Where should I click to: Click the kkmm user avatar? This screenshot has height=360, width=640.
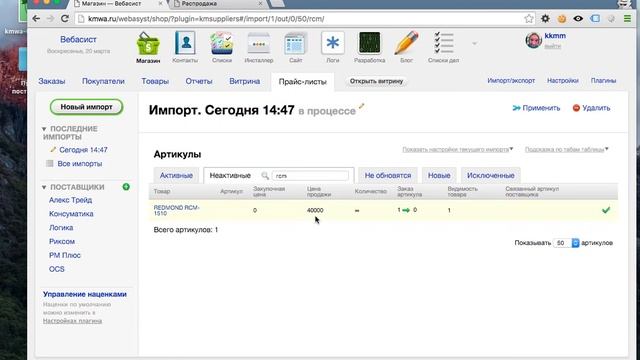click(533, 40)
